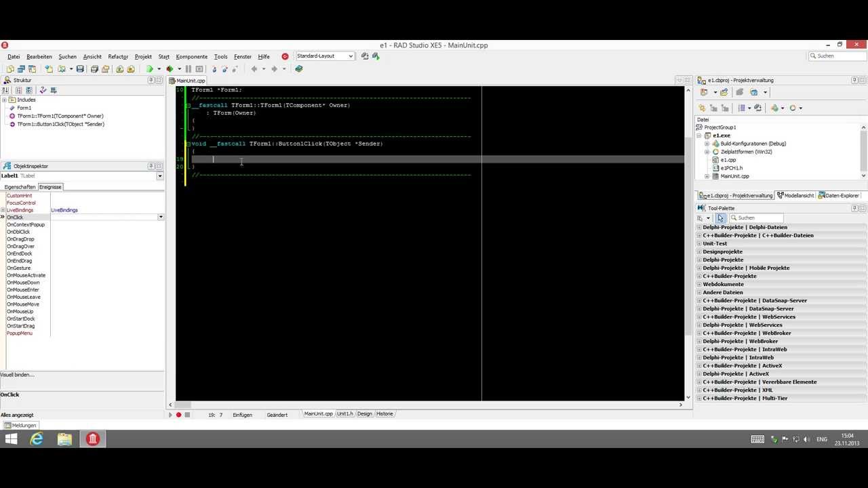The image size is (868, 488).
Task: Click the play macro triangle in status bar
Action: pyautogui.click(x=171, y=415)
